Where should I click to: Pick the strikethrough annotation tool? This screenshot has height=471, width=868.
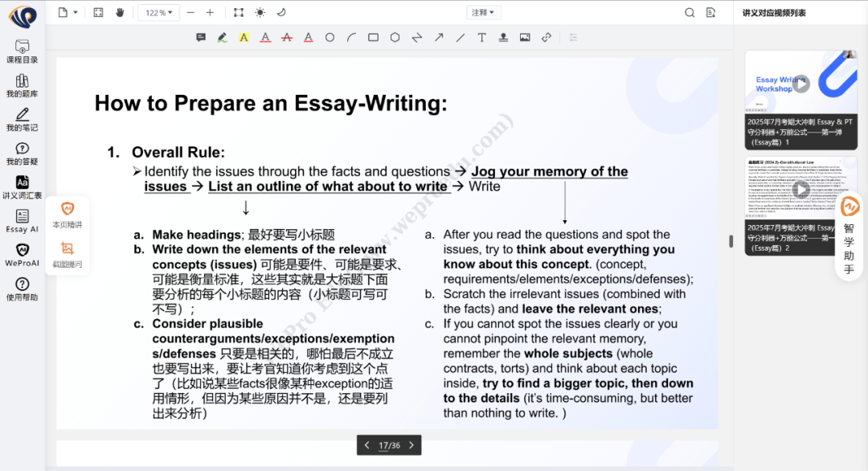point(287,38)
